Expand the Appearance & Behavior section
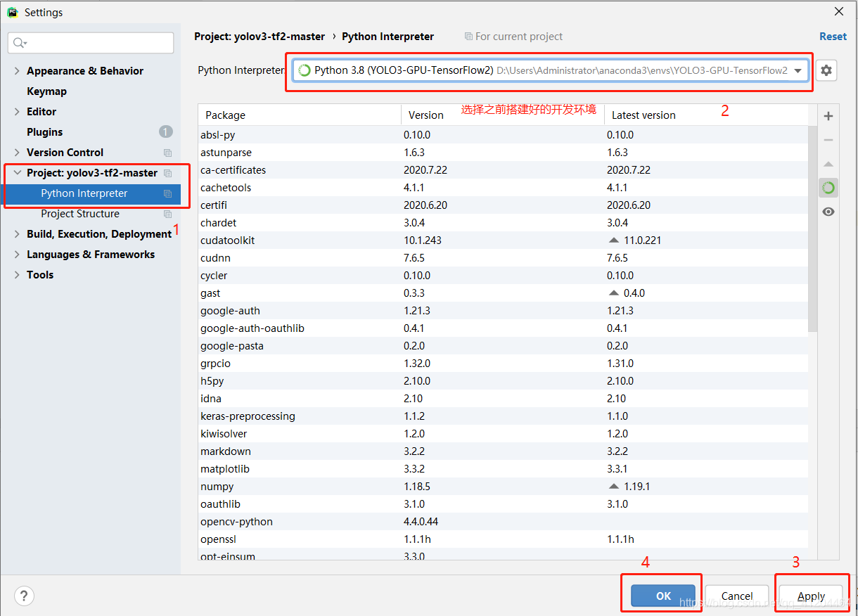This screenshot has width=858, height=616. point(17,71)
